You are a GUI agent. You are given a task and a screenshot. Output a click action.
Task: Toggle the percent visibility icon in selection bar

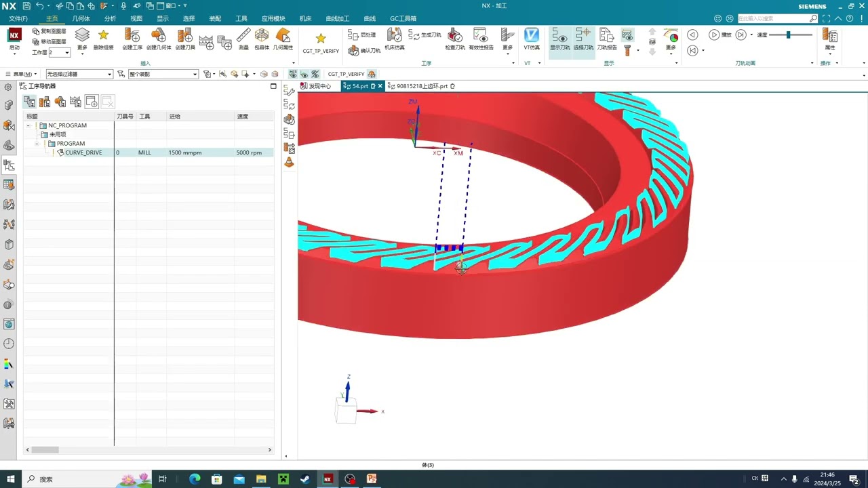point(315,74)
